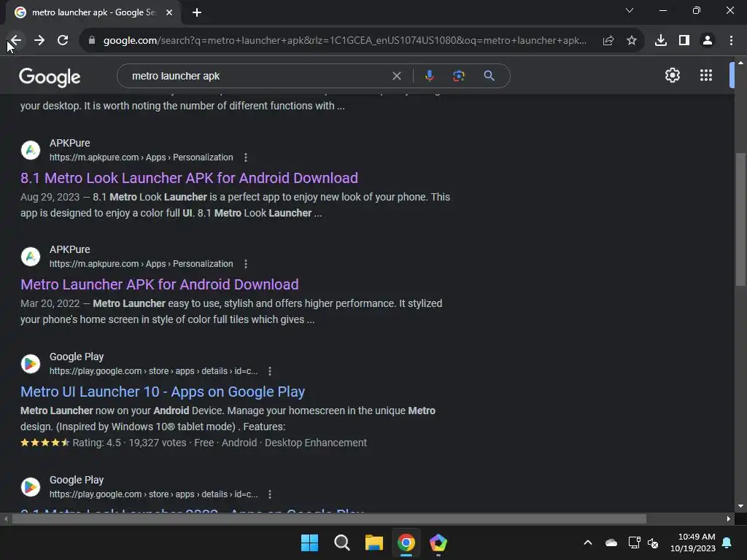Click scroll right arrow on horizontal scrollbar
The height and width of the screenshot is (560, 747).
coord(729,519)
